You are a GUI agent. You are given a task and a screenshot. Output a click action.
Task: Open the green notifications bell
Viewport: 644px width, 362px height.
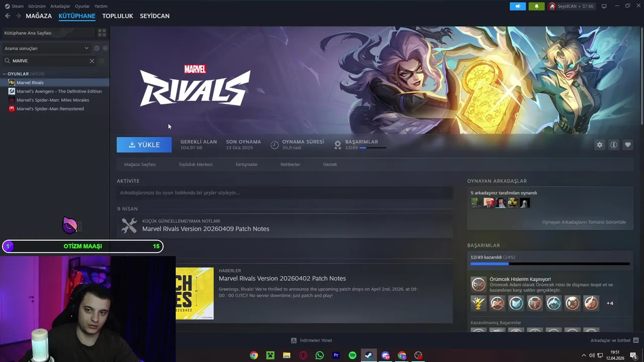click(x=536, y=6)
